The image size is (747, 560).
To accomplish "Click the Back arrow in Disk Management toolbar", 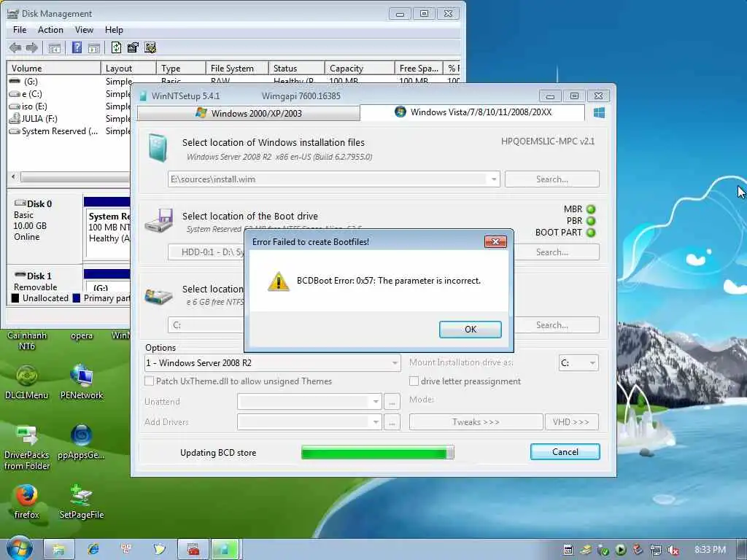I will click(x=15, y=47).
